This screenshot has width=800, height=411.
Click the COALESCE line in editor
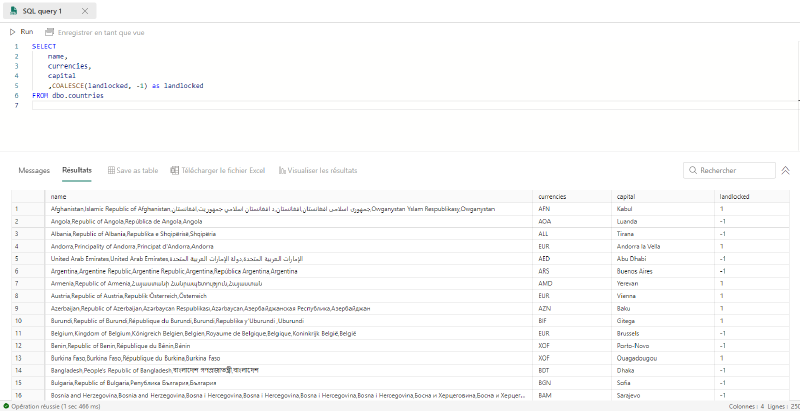pos(126,86)
